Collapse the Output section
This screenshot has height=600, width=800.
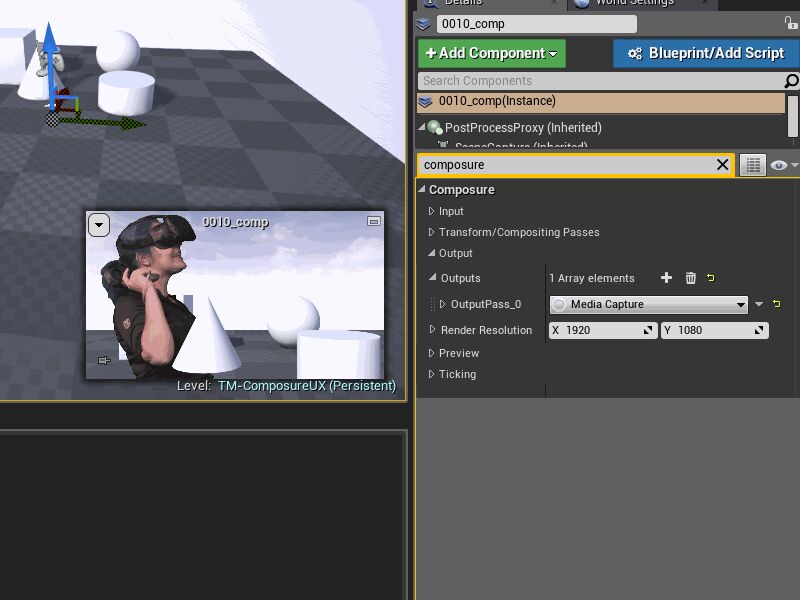pos(432,253)
